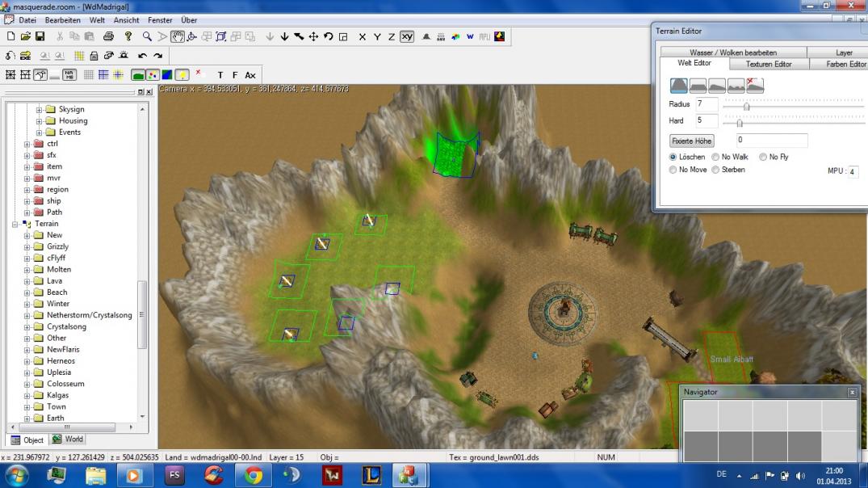Switch to the World panel tab
868x488 pixels.
68,440
